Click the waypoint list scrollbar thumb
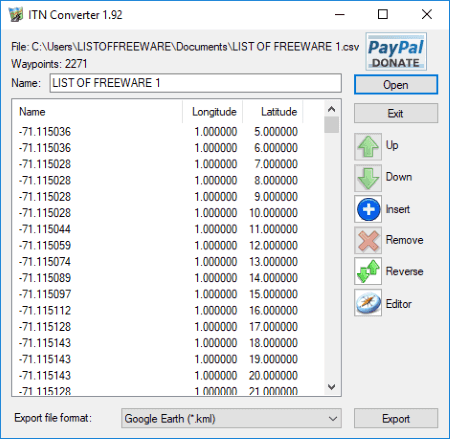The height and width of the screenshot is (439, 450). point(331,125)
